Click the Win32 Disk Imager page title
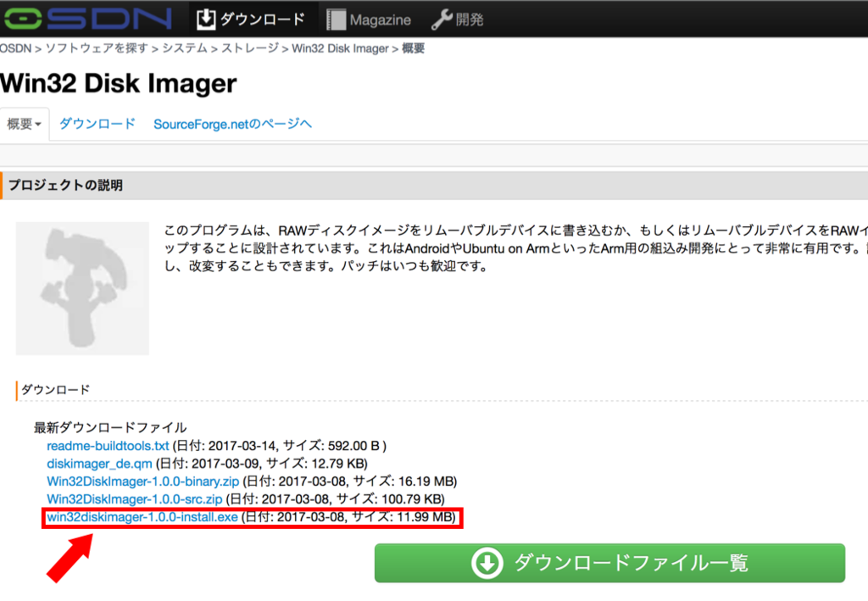Viewport: 868px width, 601px height. point(119,84)
